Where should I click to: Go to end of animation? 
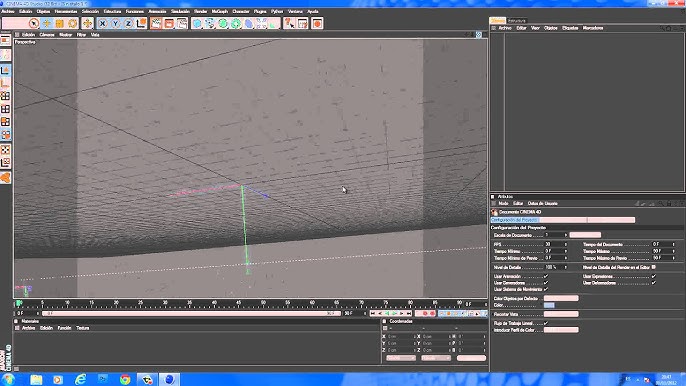(409, 313)
